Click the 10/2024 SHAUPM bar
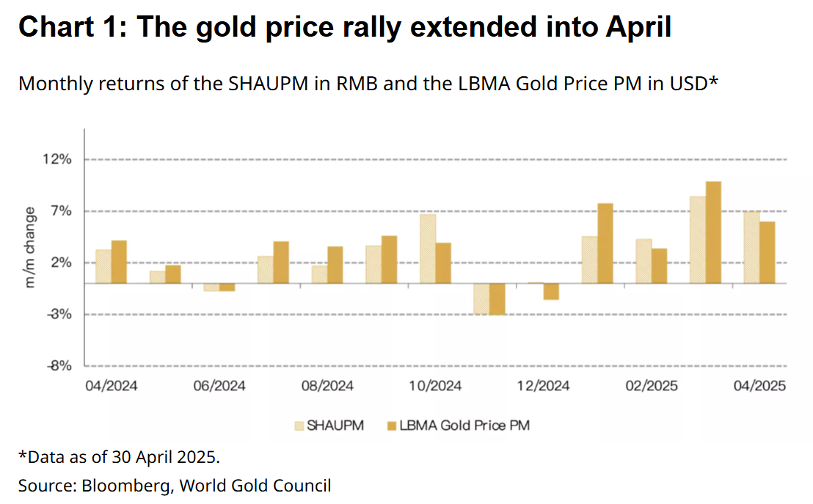The image size is (813, 504). tap(428, 249)
